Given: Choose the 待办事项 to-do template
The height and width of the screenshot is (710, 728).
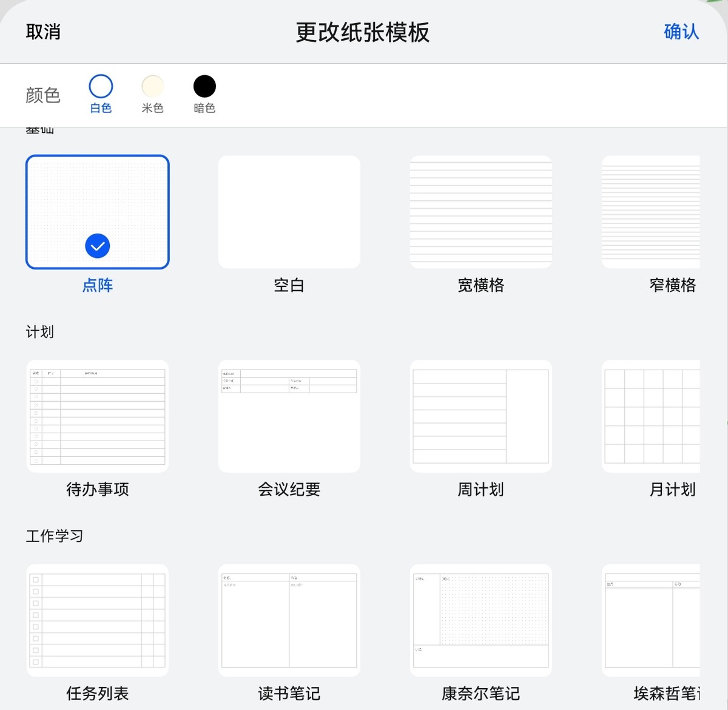Looking at the screenshot, I should 96,416.
